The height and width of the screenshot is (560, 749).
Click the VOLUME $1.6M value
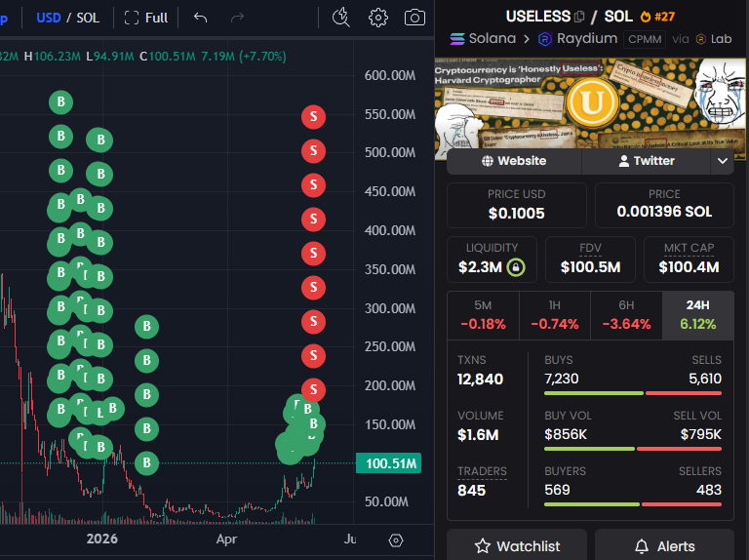[x=478, y=435]
